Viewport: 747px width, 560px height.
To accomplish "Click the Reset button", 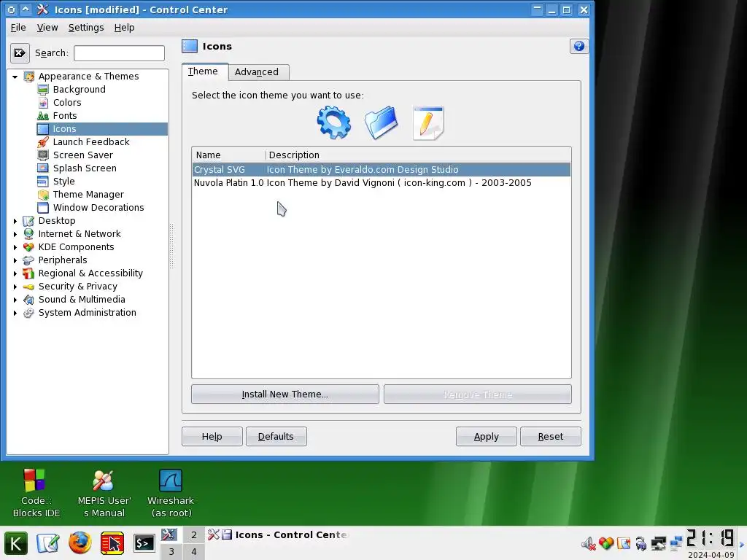I will coord(550,437).
